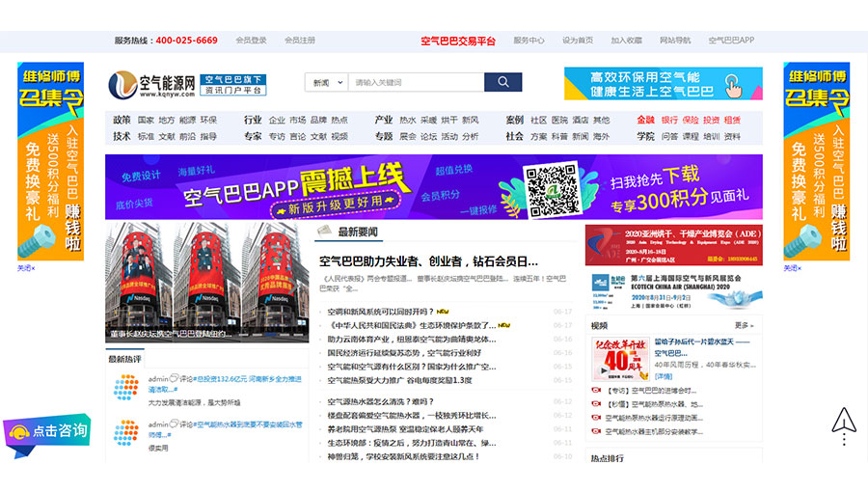Open the 政策 navigation category
Viewport: 868px width, 492px height.
[x=122, y=120]
